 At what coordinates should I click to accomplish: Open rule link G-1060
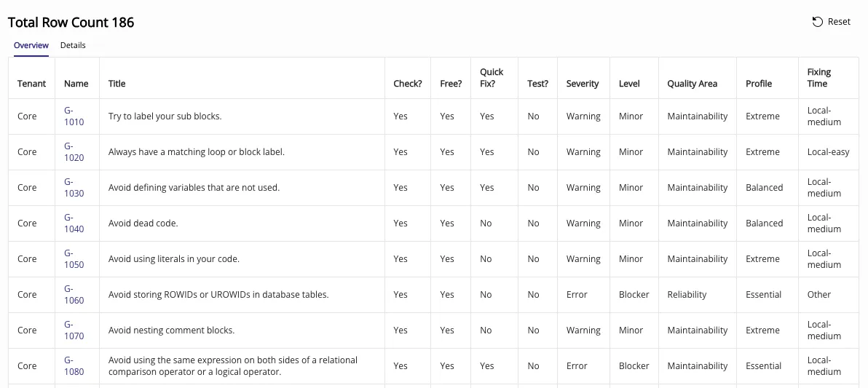[x=74, y=295]
